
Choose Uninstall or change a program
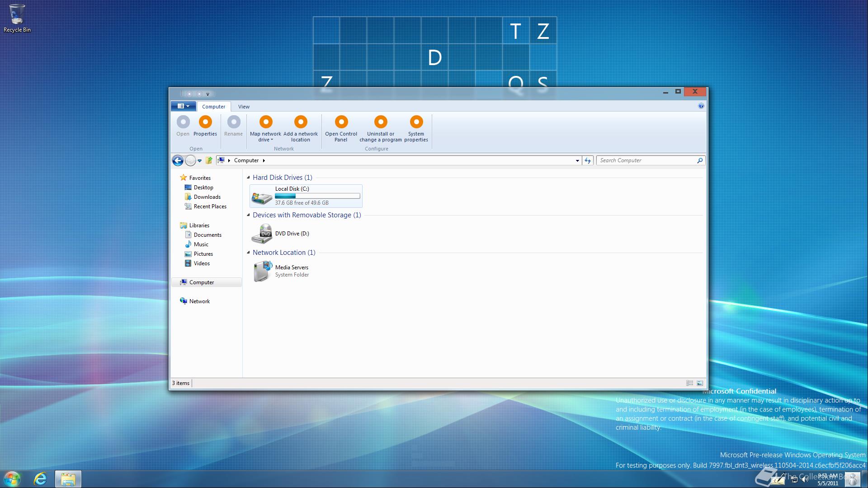pos(381,129)
